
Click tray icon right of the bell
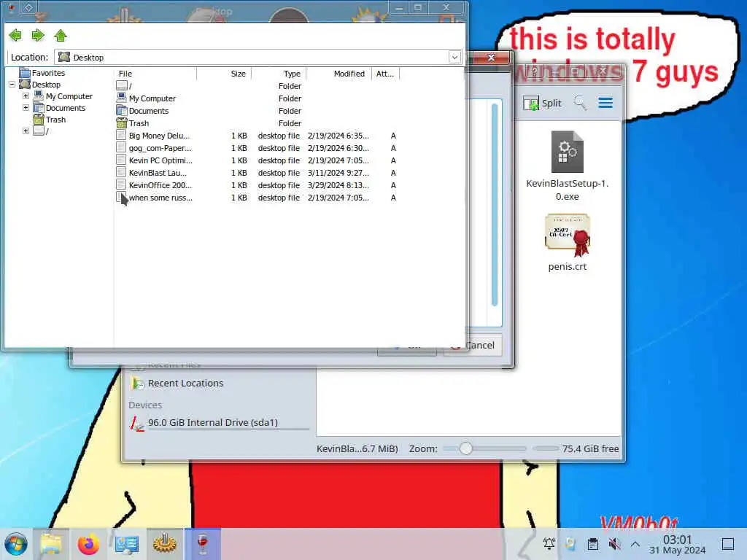pos(570,543)
